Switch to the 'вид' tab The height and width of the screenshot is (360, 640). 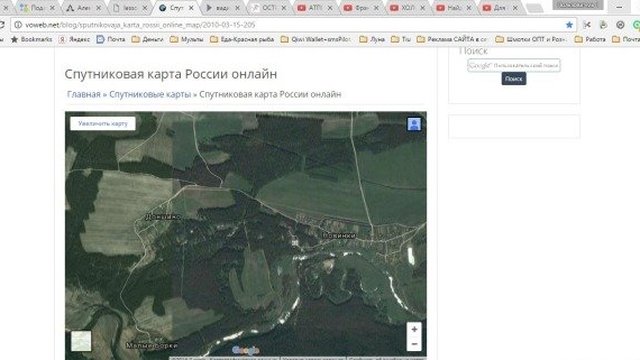(222, 8)
